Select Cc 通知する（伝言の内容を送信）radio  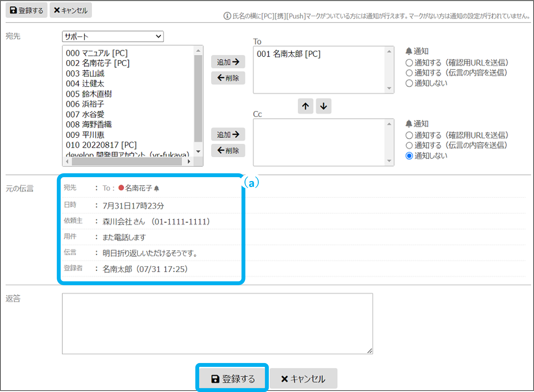click(409, 145)
